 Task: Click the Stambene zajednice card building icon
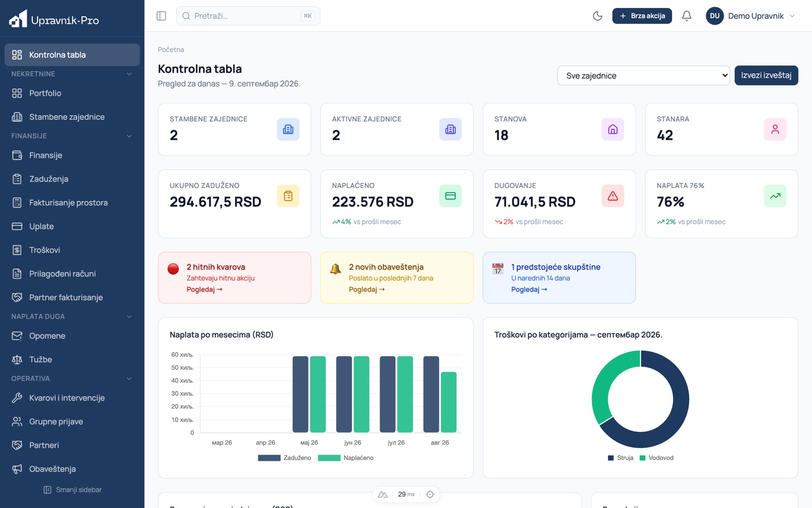(x=288, y=130)
